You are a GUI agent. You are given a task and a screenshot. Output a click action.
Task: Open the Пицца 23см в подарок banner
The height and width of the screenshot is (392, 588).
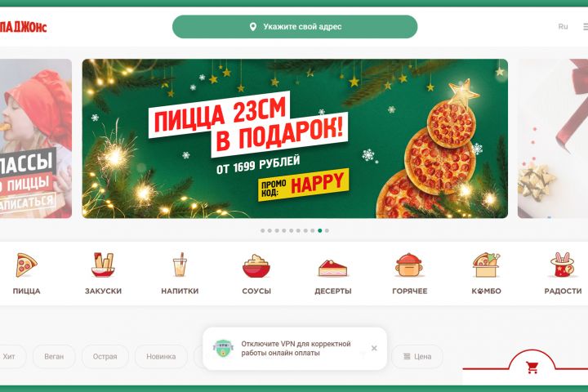click(x=295, y=138)
